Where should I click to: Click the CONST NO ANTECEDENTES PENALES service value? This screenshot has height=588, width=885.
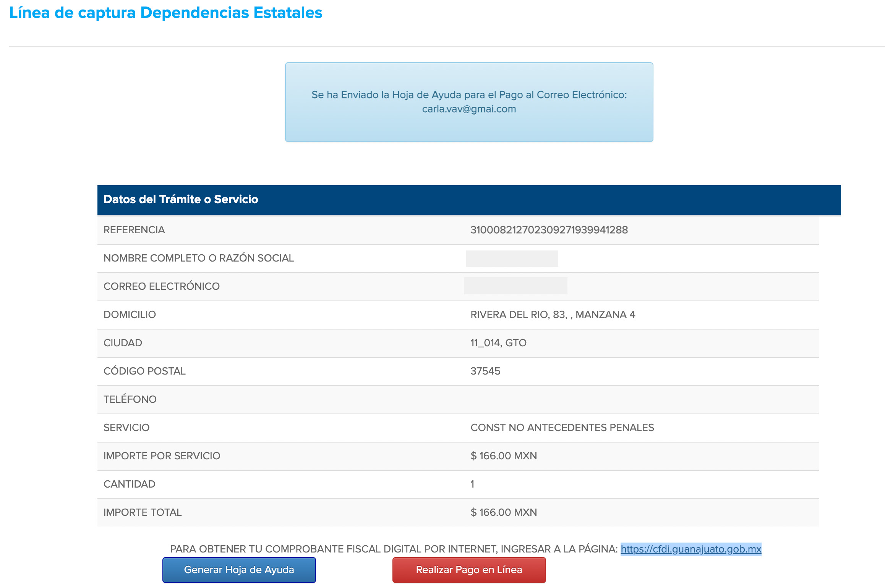coord(562,428)
